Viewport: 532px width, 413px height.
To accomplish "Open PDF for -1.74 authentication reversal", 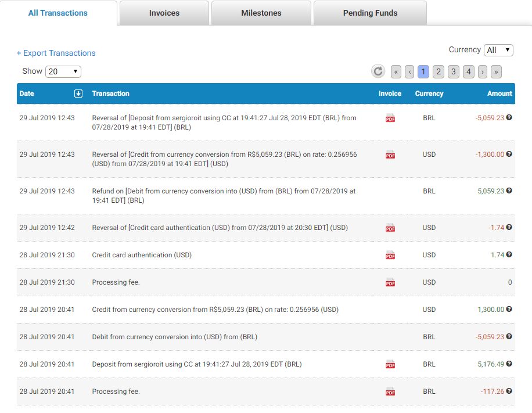I will click(390, 228).
